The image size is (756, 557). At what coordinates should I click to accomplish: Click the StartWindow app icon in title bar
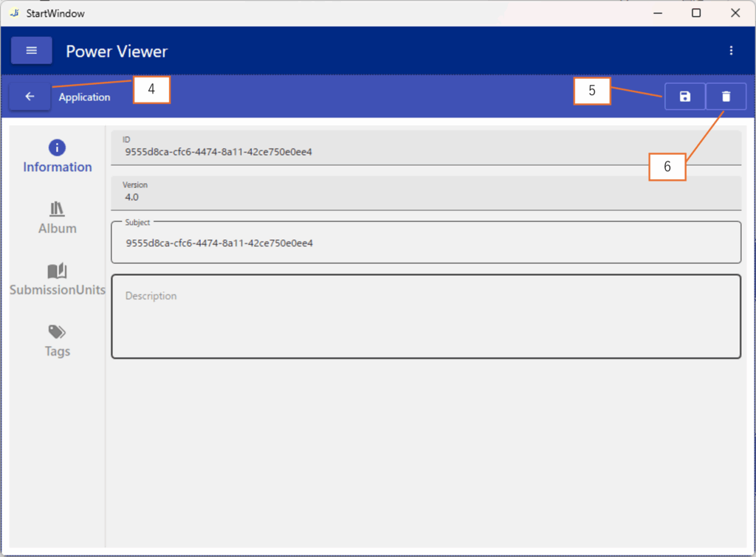[14, 13]
